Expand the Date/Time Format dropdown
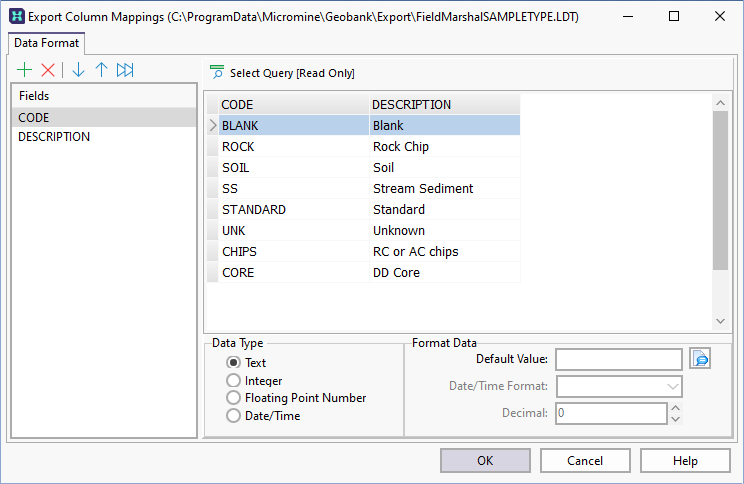The height and width of the screenshot is (484, 744). (x=671, y=387)
